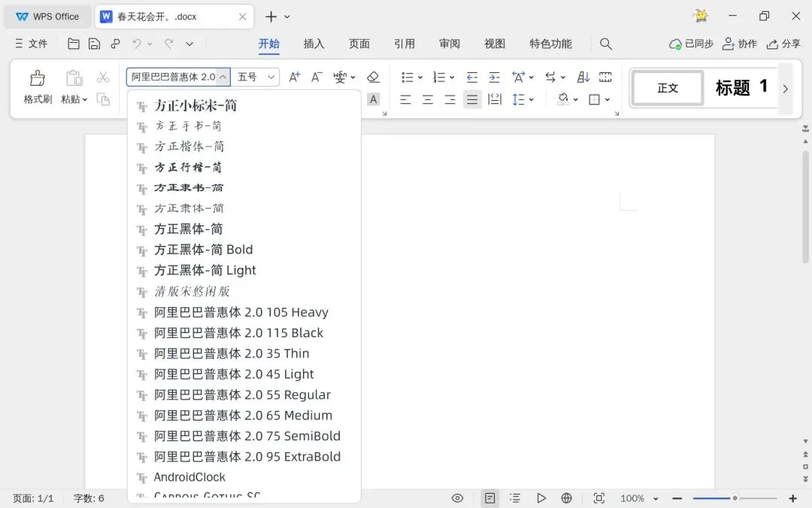Toggle eye protection mode icon

point(457,498)
